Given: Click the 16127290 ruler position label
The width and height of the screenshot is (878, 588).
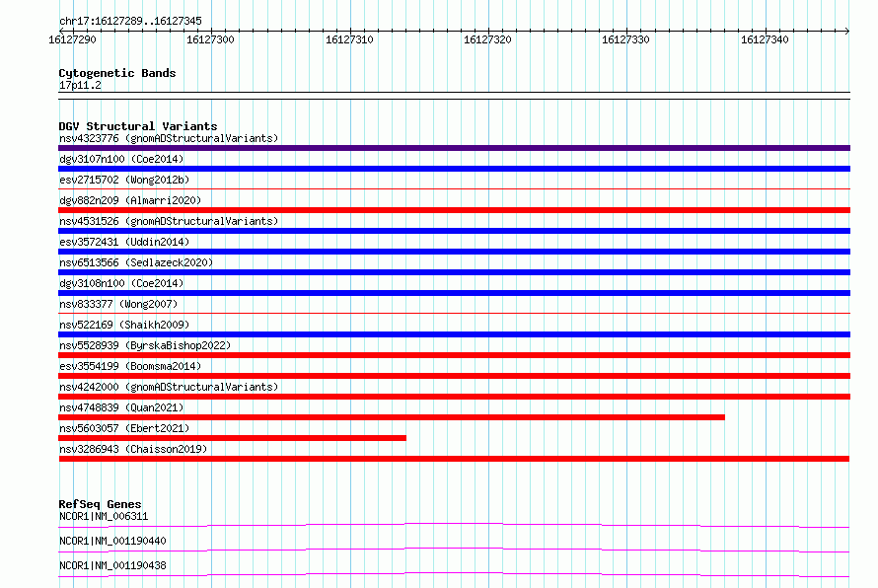Looking at the screenshot, I should click(72, 39).
